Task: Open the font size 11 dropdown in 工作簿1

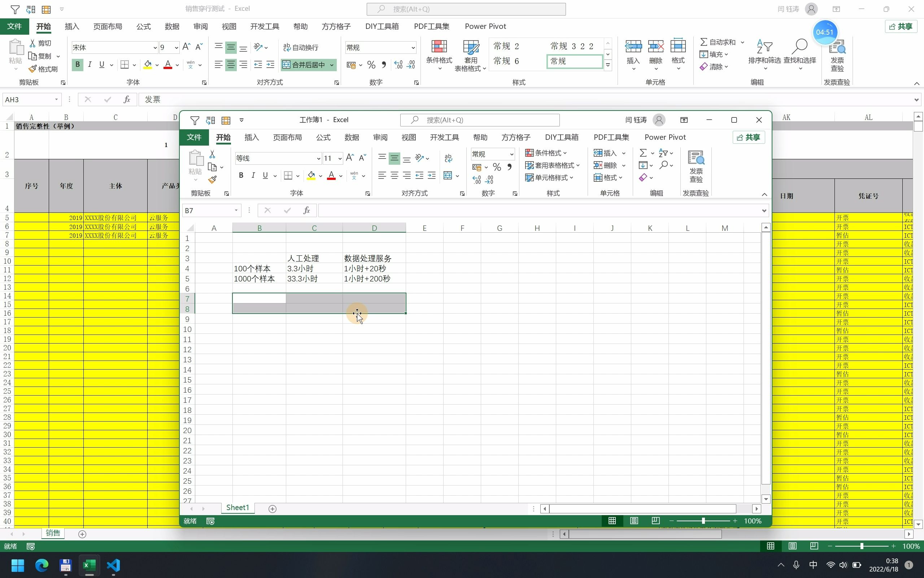Action: tap(340, 158)
